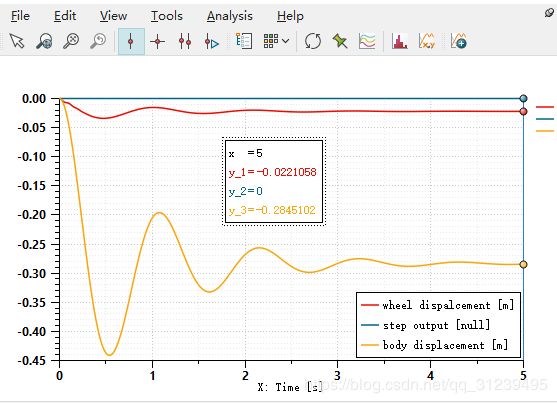Click the orange curve swatch at right edge
Image resolution: width=557 pixels, height=403 pixels.
545,131
